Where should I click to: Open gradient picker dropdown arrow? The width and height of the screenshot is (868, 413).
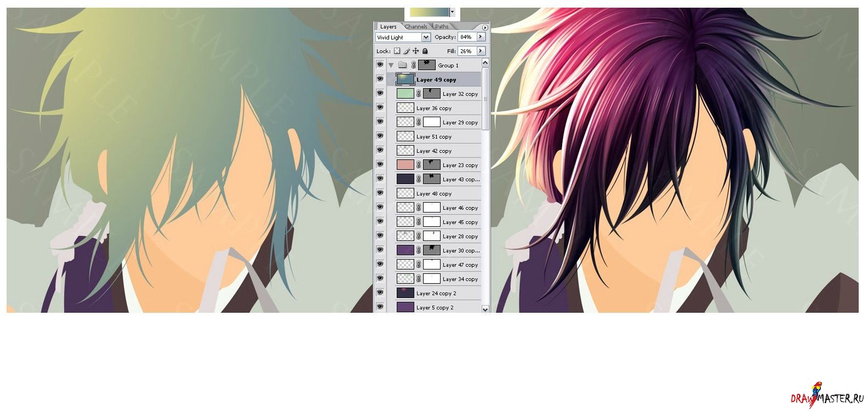(452, 12)
